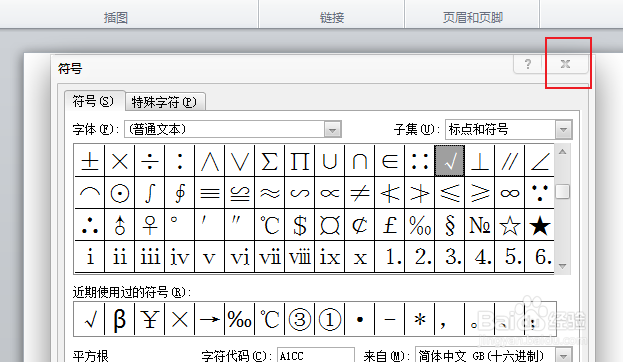Select the contour integral ∮ symbol
This screenshot has width=623, height=362.
tap(180, 193)
